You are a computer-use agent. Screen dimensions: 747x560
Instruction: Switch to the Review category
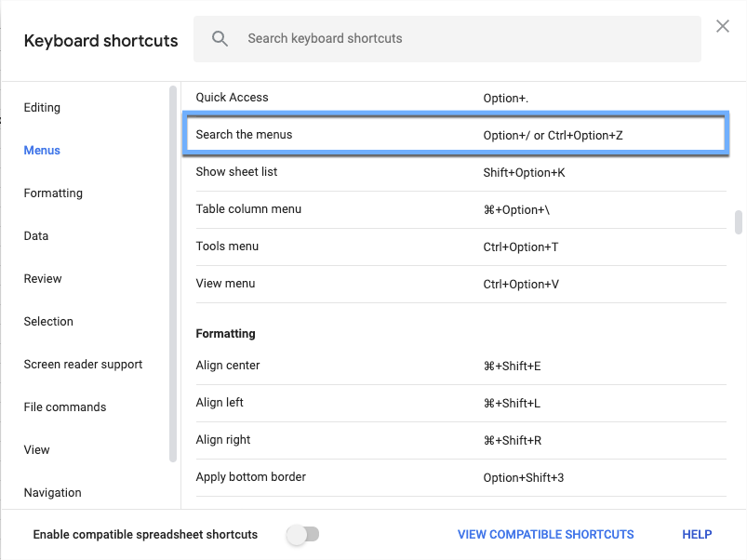43,279
